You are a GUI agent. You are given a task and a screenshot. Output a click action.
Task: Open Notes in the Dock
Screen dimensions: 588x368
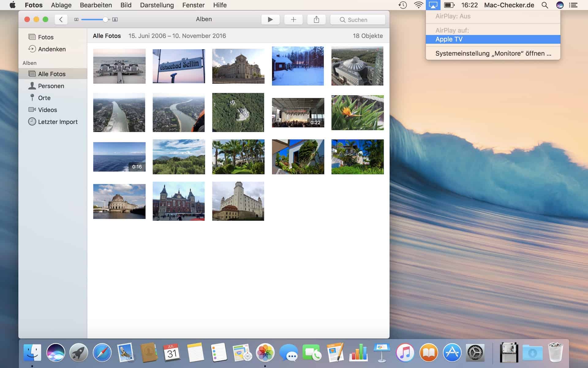tap(195, 353)
